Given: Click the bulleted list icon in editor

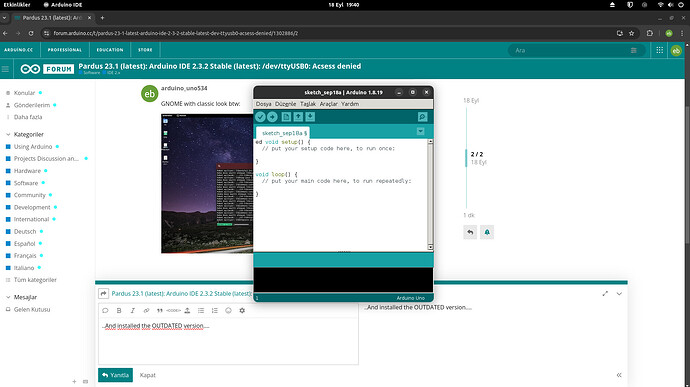Looking at the screenshot, I should [201, 310].
